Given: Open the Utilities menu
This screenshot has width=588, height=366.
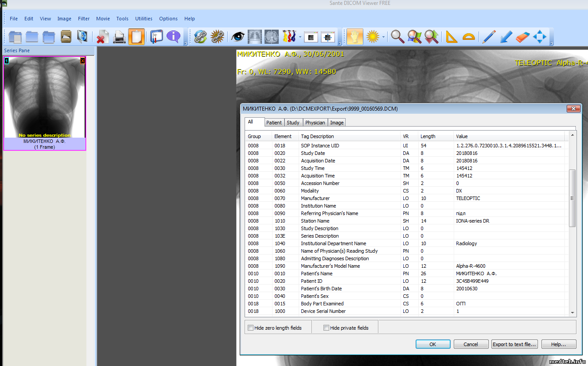Looking at the screenshot, I should [x=144, y=19].
